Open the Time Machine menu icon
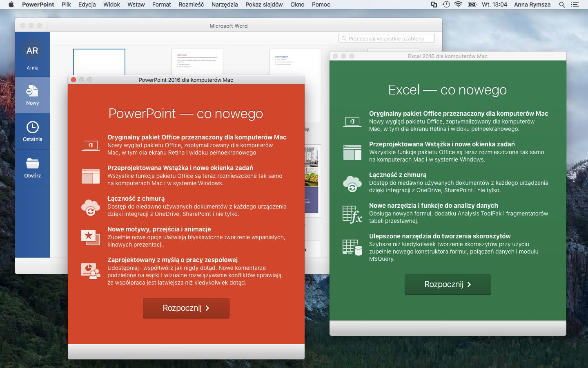The image size is (588, 368). [446, 4]
